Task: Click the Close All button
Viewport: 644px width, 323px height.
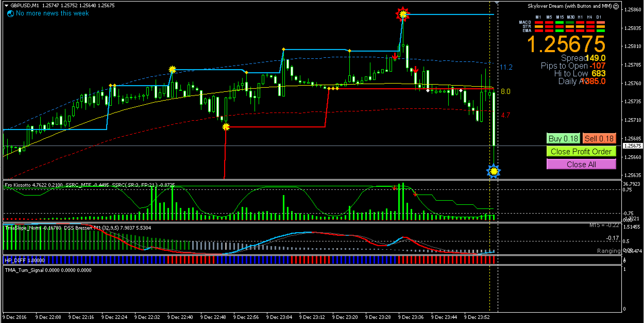Action: [x=581, y=164]
